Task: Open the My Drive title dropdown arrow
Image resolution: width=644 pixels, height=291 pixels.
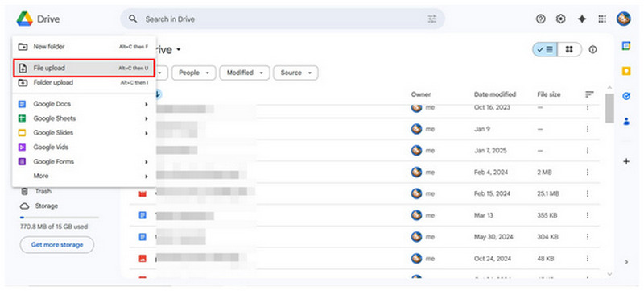Action: [178, 50]
